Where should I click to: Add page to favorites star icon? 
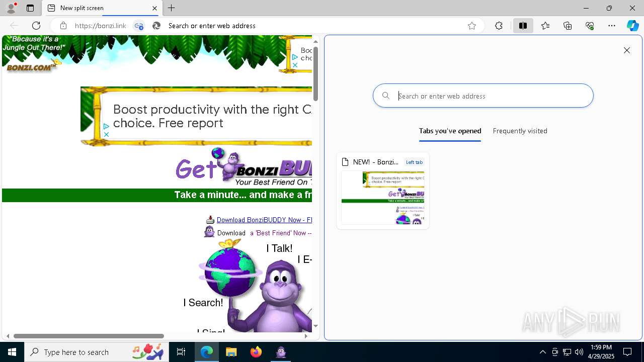472,26
